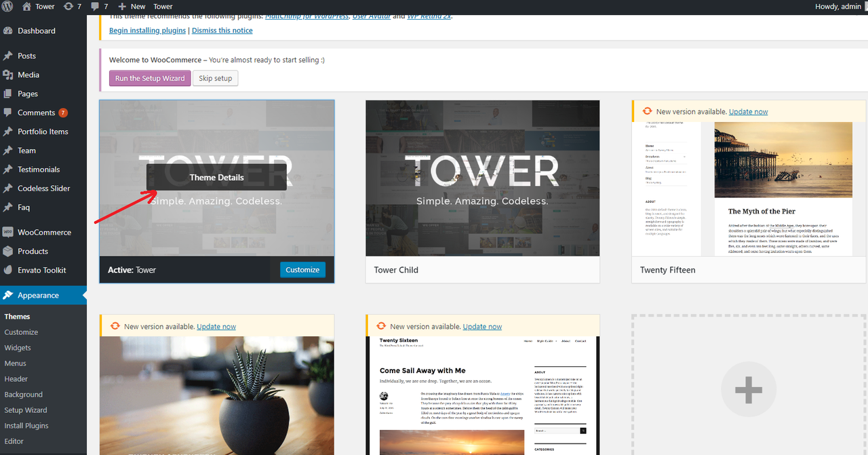Click the WooCommerce logo icon in sidebar
Screen dimensions: 868x455
click(x=8, y=232)
